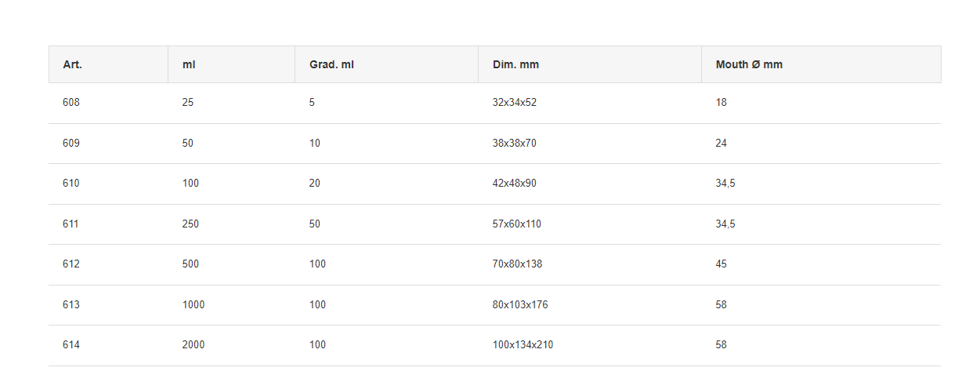This screenshot has width=980, height=382.
Task: Click the 1000 ml volume value
Action: tap(193, 305)
